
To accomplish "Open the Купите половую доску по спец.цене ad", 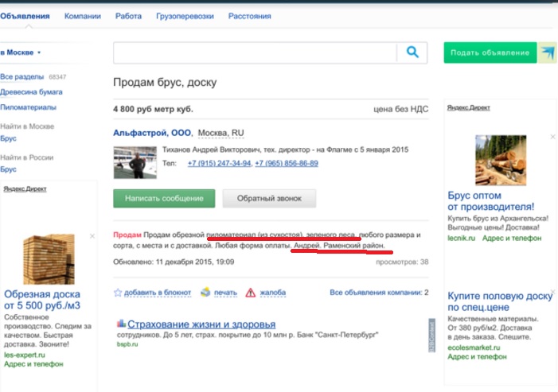I will 500,301.
